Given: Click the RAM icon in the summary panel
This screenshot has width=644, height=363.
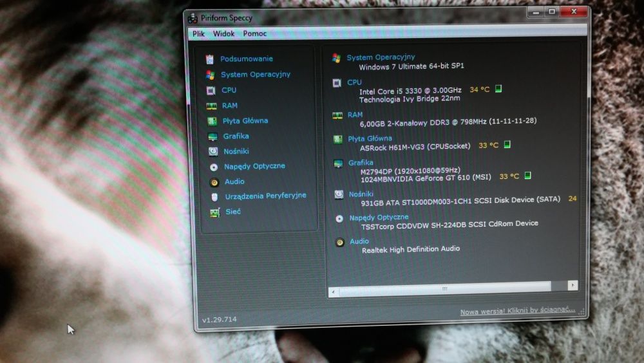Looking at the screenshot, I should [337, 116].
